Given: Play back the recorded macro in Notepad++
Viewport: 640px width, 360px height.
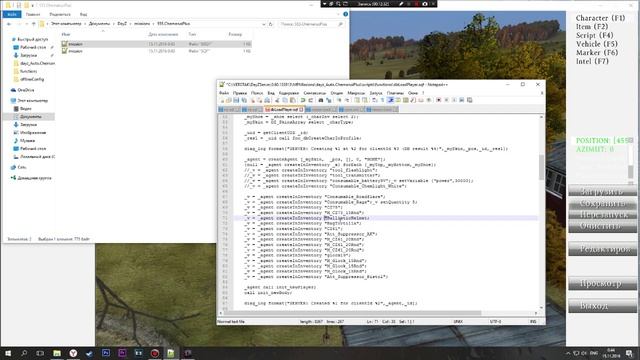Looking at the screenshot, I should [x=454, y=100].
